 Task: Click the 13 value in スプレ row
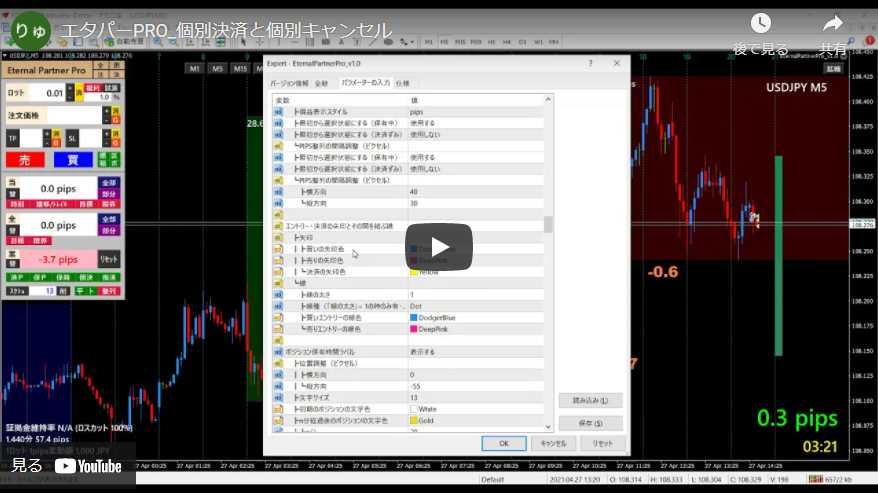43,291
